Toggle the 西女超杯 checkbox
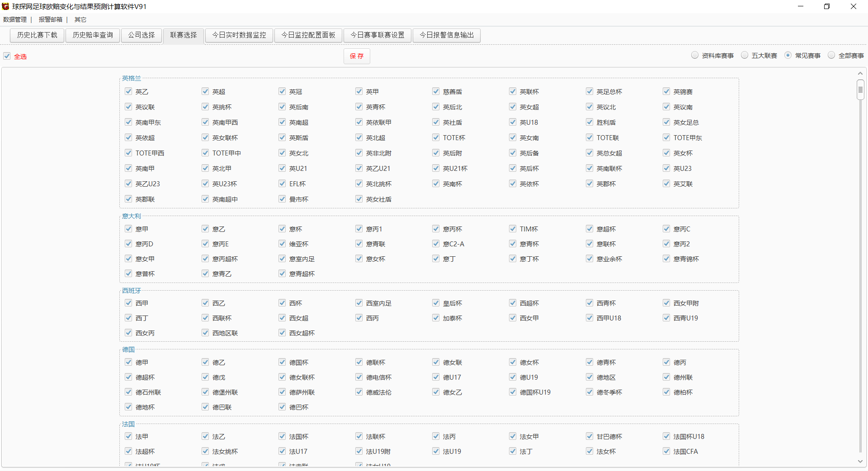Screen dimensions: 868x471 click(x=282, y=333)
